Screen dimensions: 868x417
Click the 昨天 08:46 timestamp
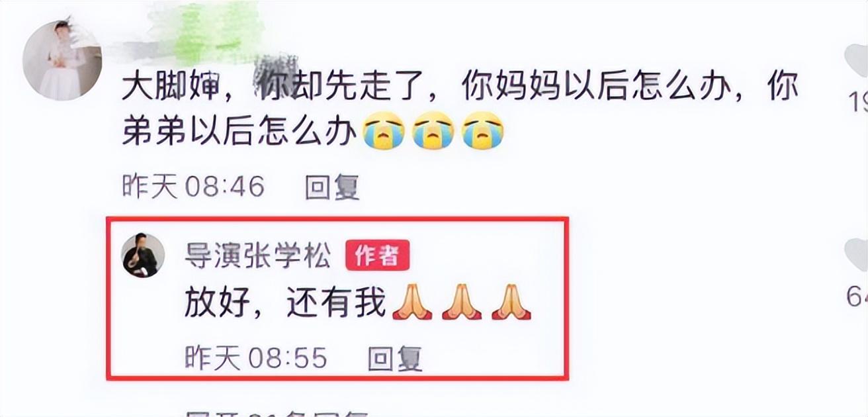[193, 188]
